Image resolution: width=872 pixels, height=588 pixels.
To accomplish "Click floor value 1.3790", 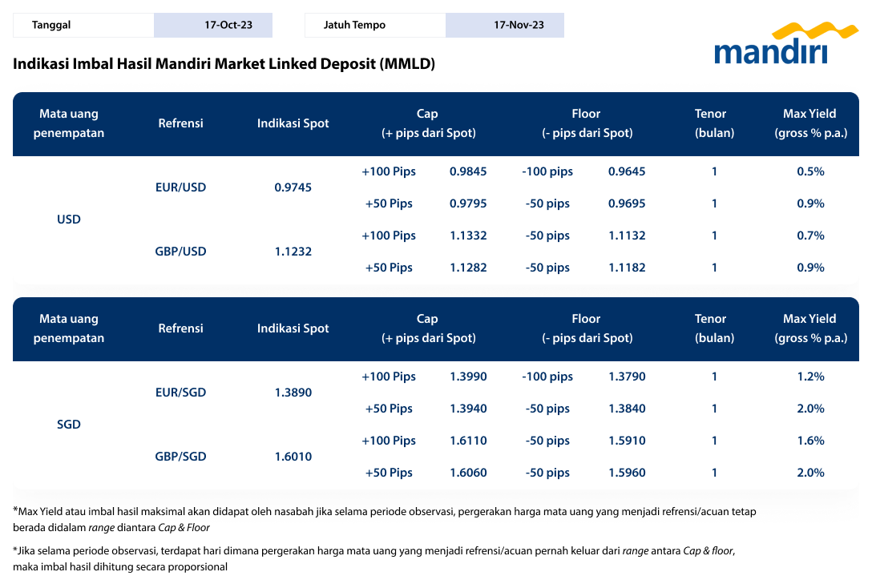I will coord(627,377).
